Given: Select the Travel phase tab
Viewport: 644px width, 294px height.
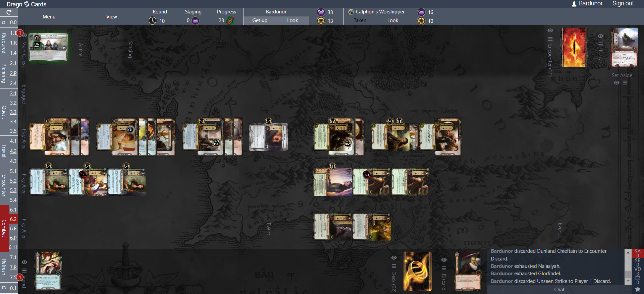Looking at the screenshot, I should [4, 151].
